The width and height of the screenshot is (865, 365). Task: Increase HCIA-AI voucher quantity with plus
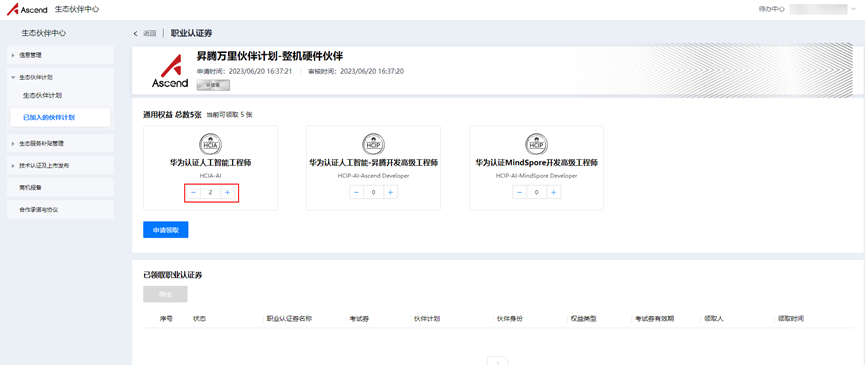227,192
